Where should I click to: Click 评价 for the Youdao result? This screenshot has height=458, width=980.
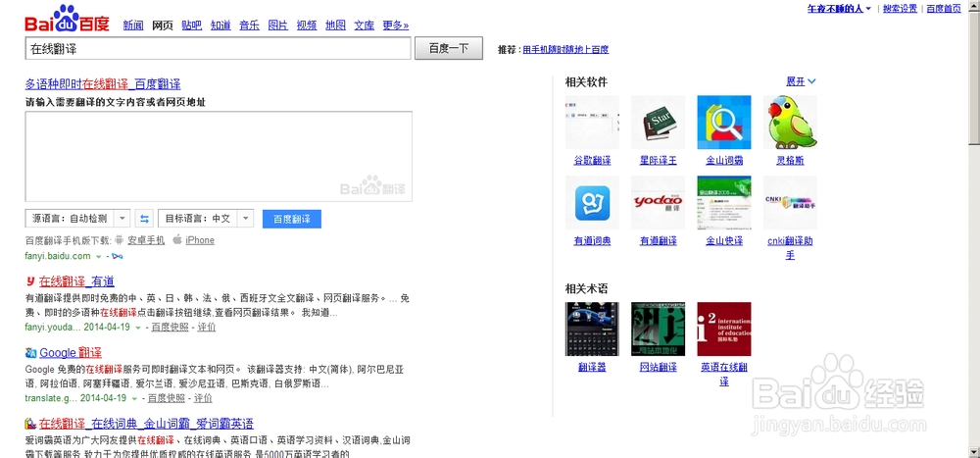coord(207,328)
